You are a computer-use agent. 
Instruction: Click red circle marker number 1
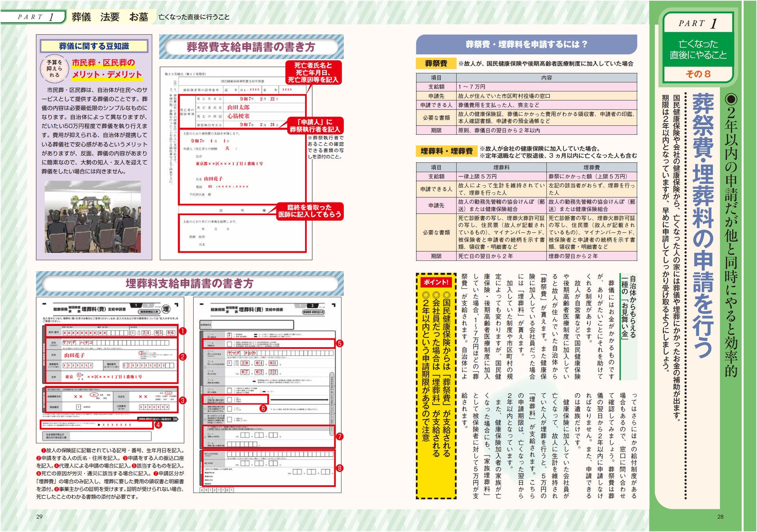coord(183,331)
